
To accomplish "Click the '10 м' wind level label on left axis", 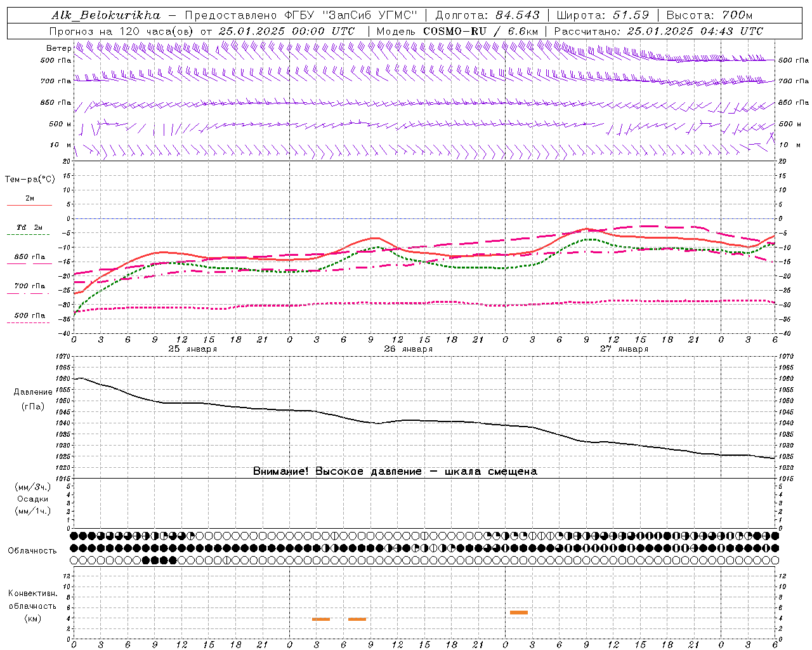I will 60,145.
